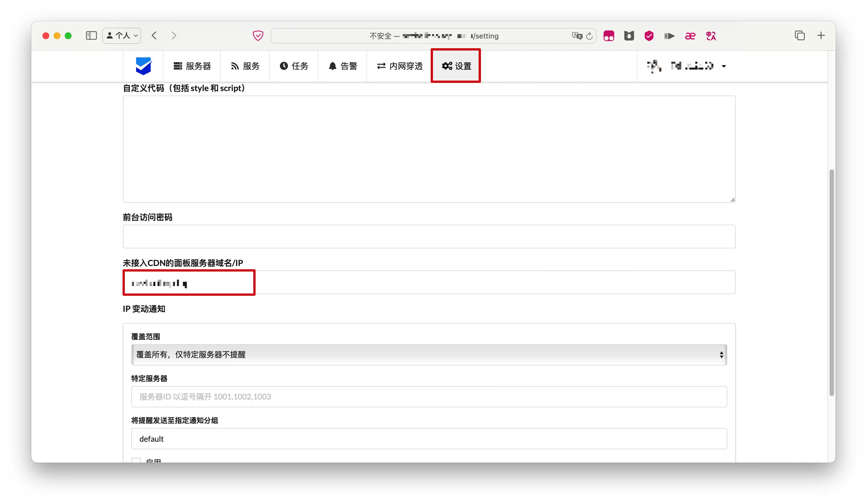The height and width of the screenshot is (504, 867).
Task: Expand the user account menu arrow
Action: (723, 66)
